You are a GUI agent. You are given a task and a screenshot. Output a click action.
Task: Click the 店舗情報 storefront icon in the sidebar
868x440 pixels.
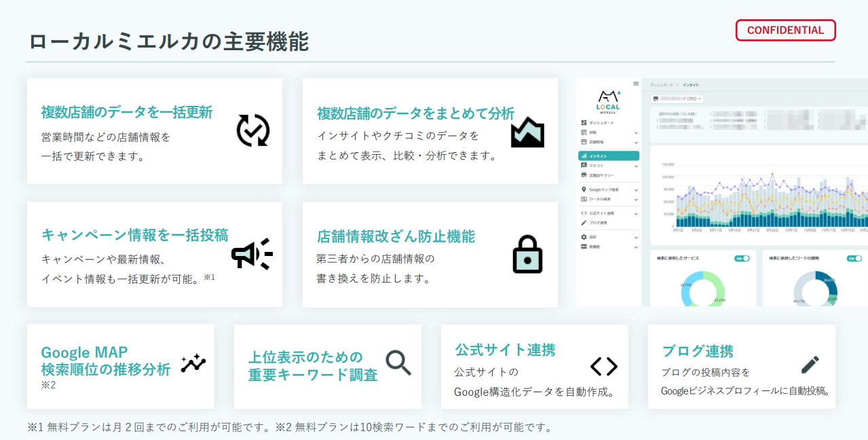coord(584,142)
